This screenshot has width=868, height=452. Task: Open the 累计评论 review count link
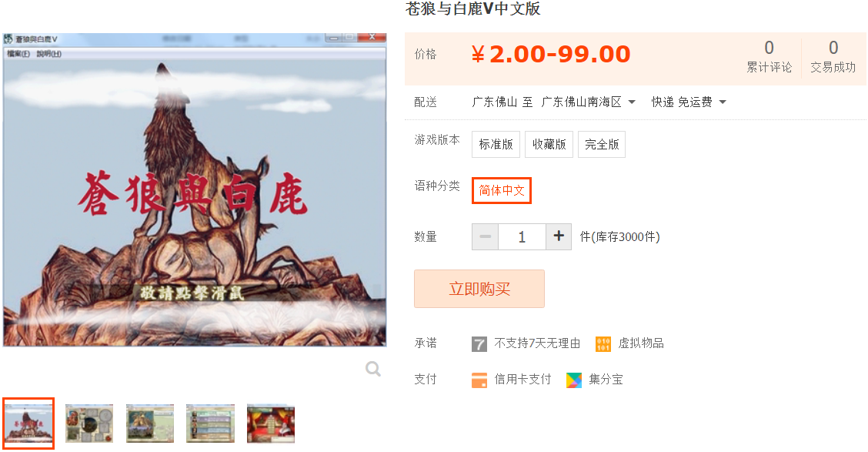coord(769,56)
